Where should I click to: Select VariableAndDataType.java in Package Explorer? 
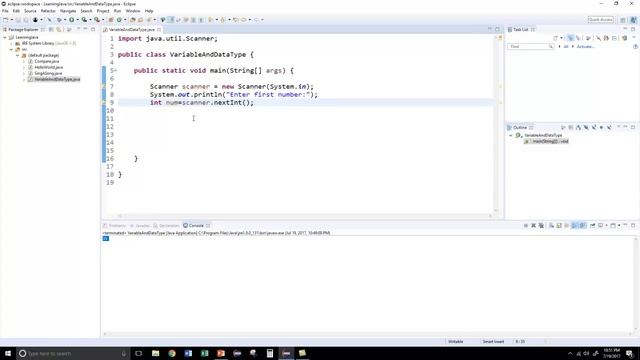54,79
